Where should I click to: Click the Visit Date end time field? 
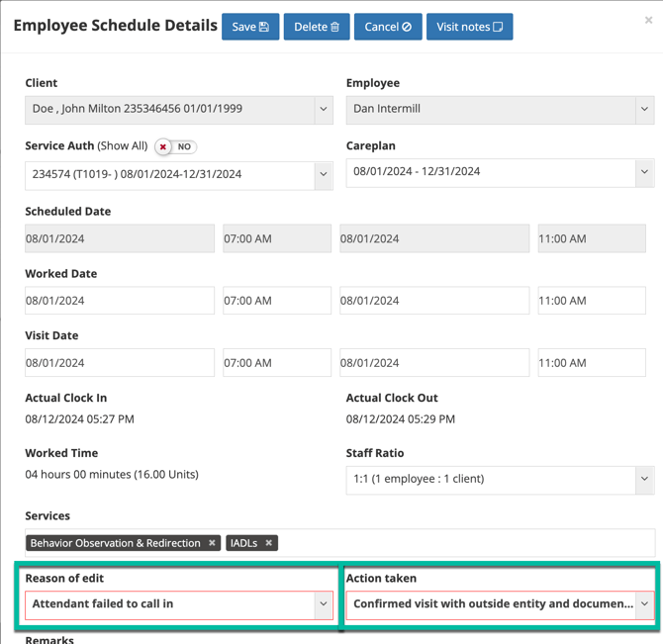(592, 363)
